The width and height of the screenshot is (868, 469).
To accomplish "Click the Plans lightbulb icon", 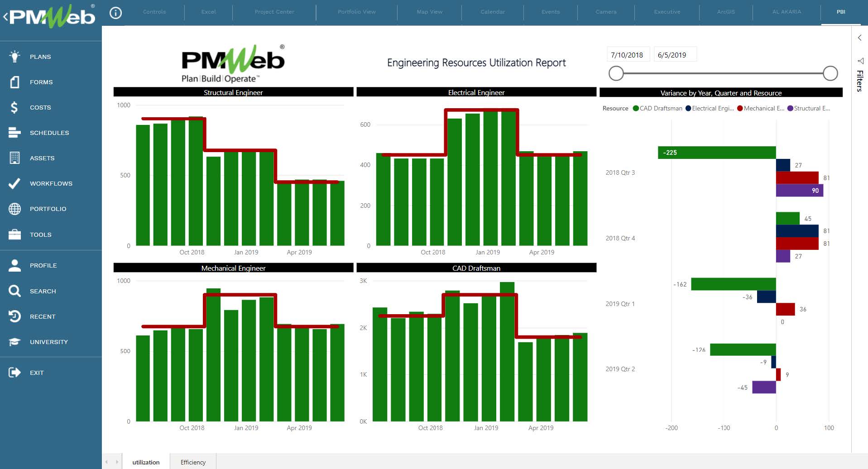I will click(14, 57).
